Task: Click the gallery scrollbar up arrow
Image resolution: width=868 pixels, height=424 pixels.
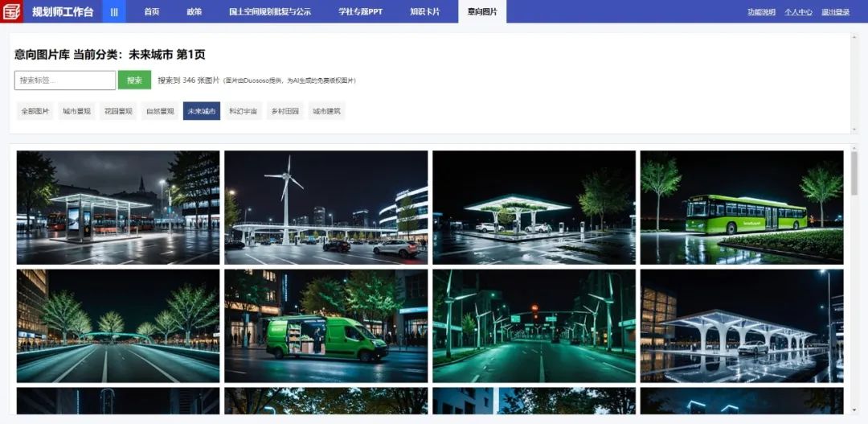Action: coord(854,149)
